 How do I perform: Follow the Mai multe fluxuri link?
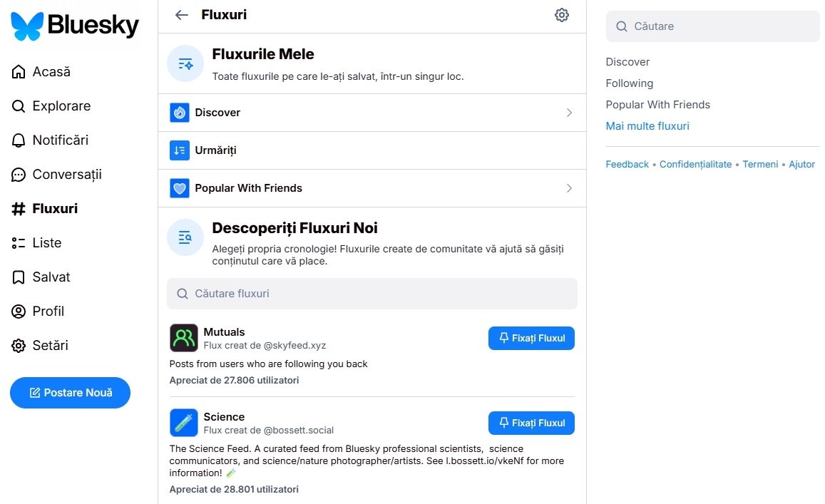point(647,126)
